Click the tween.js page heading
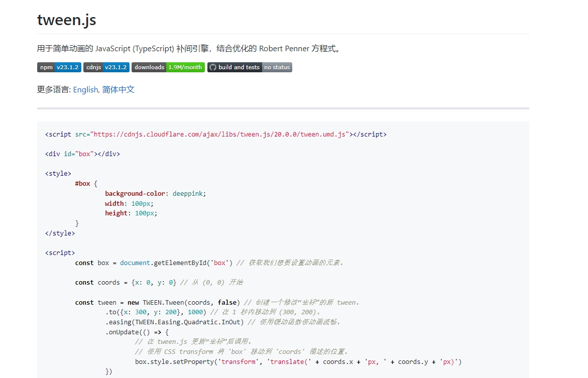The height and width of the screenshot is (378, 588). 67,20
